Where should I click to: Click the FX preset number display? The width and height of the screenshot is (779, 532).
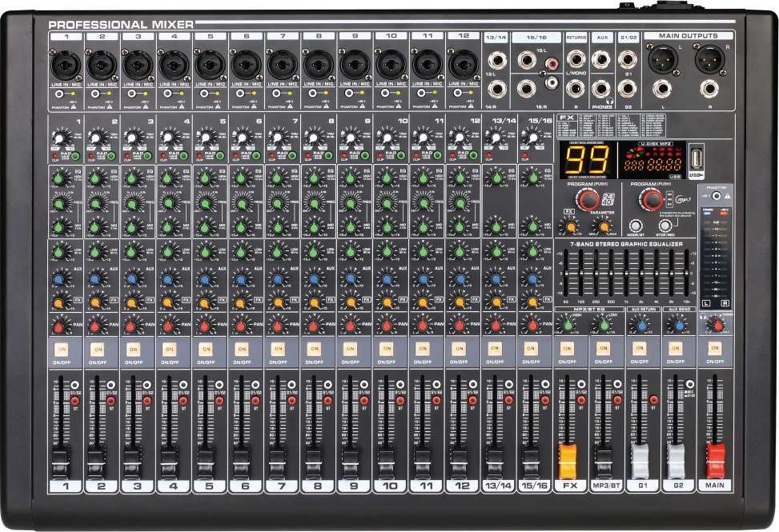tap(587, 158)
